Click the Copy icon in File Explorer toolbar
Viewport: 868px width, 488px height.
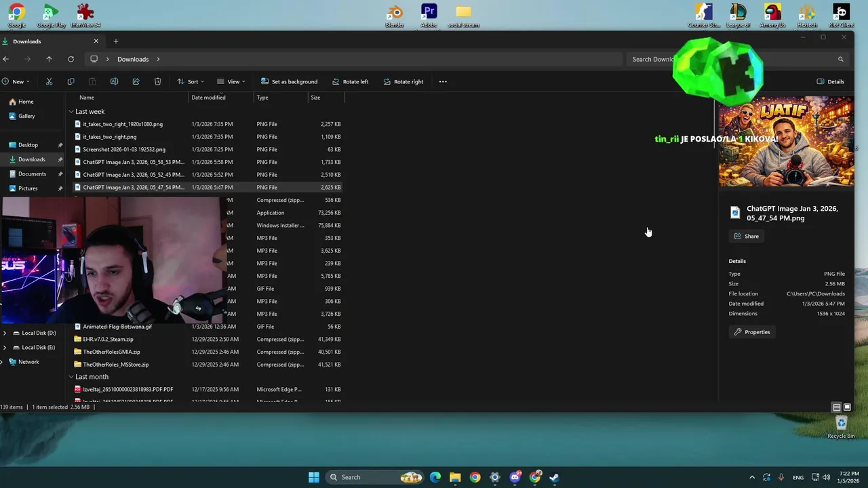(x=71, y=81)
